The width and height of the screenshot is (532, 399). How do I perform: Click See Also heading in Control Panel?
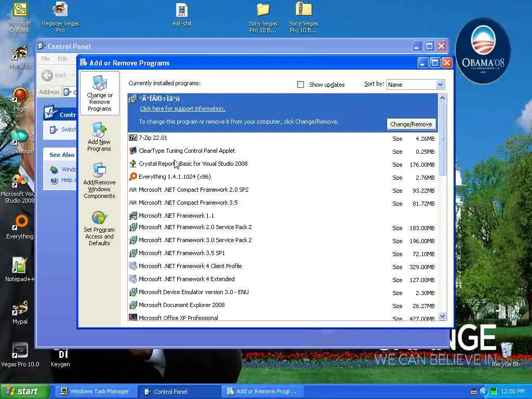click(x=62, y=155)
